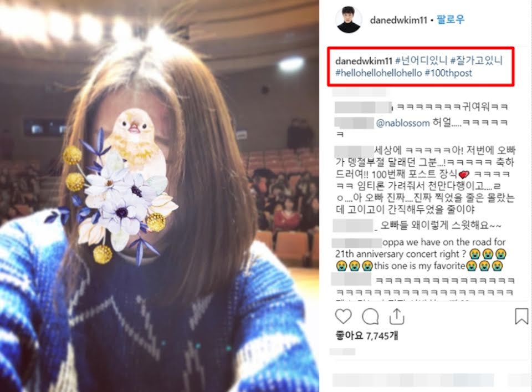The width and height of the screenshot is (532, 392).
Task: View the 좋아요 7,745개 likes count
Action: click(367, 335)
